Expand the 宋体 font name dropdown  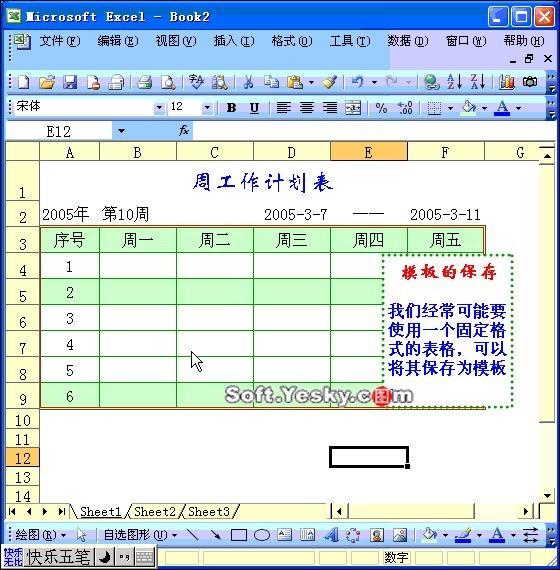(159, 108)
